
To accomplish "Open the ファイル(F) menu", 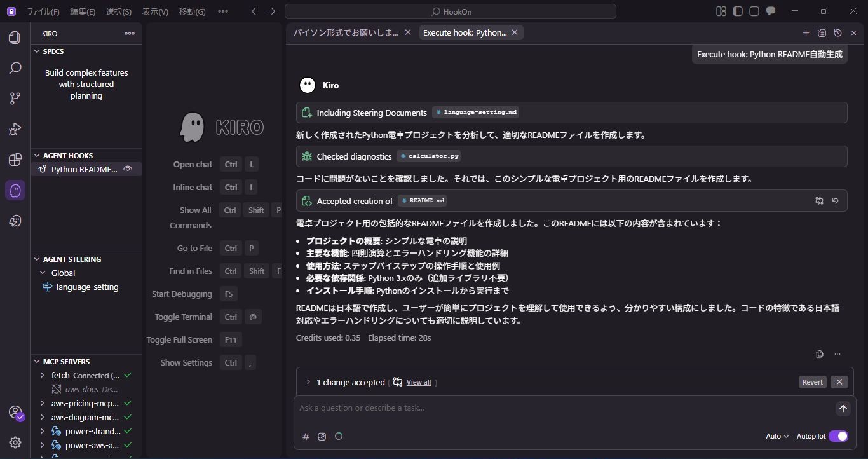I will [43, 11].
